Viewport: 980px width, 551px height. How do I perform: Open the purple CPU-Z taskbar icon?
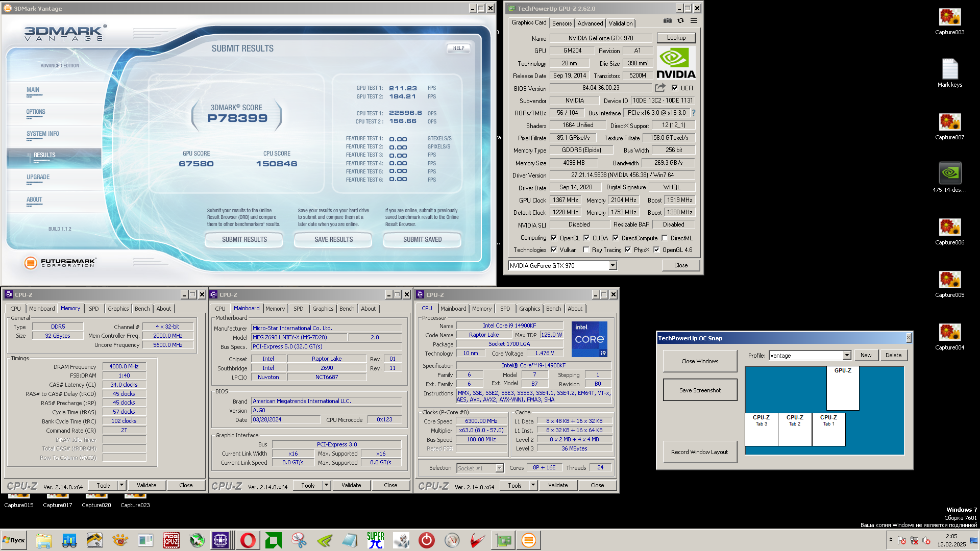(x=220, y=540)
